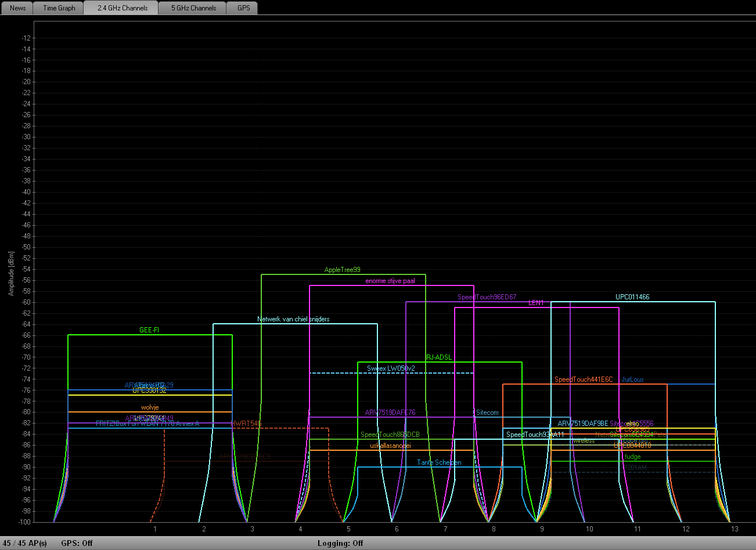Click the LEN1 network label

click(536, 302)
